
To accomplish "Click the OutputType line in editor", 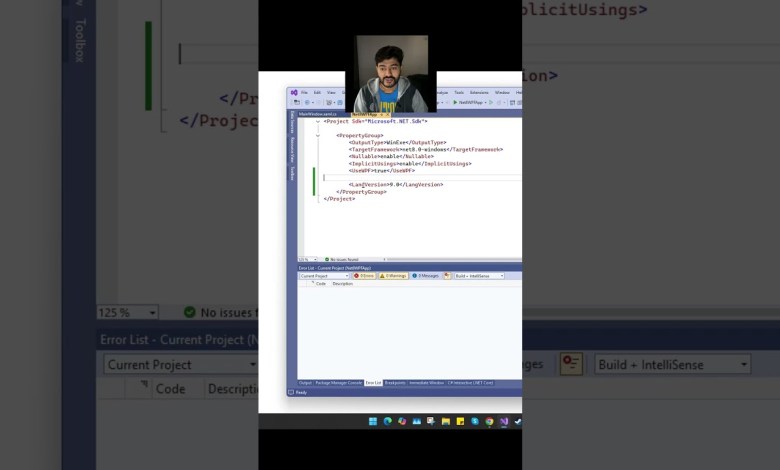I will click(397, 142).
